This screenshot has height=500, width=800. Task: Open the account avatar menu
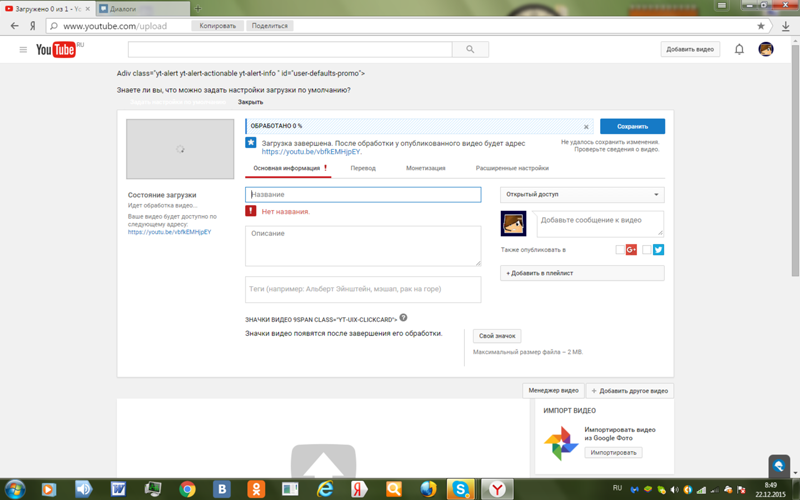[765, 49]
